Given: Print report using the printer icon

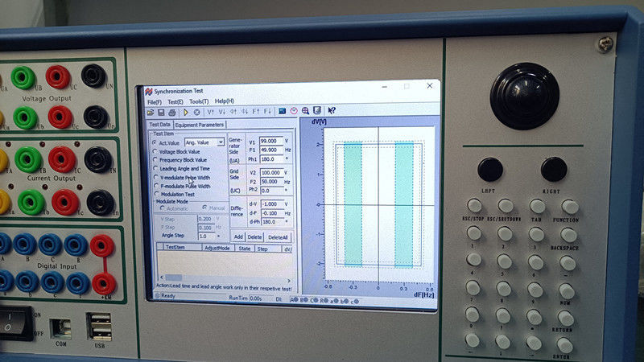Looking at the screenshot, I should (171, 112).
